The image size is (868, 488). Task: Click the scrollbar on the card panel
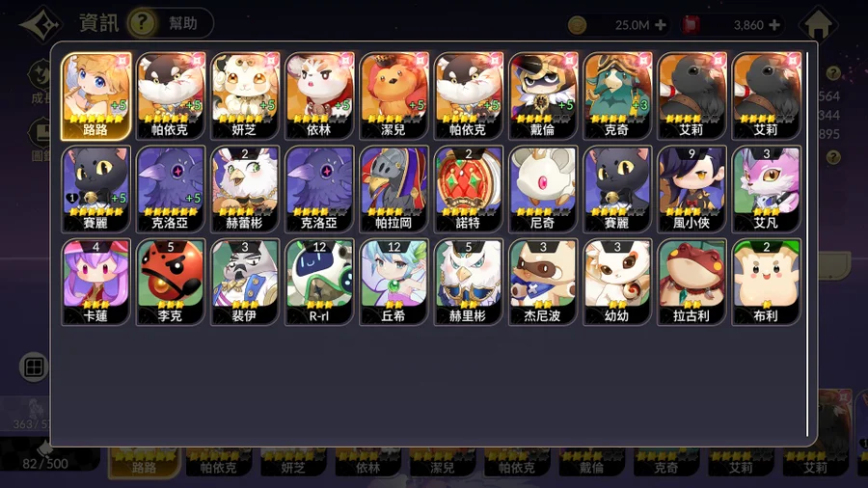[807, 243]
